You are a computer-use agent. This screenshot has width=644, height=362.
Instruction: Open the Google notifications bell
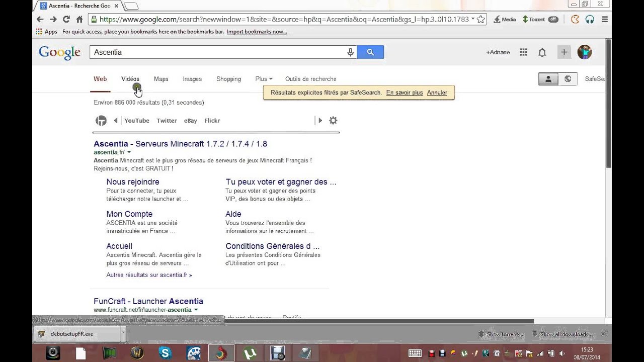(x=542, y=52)
